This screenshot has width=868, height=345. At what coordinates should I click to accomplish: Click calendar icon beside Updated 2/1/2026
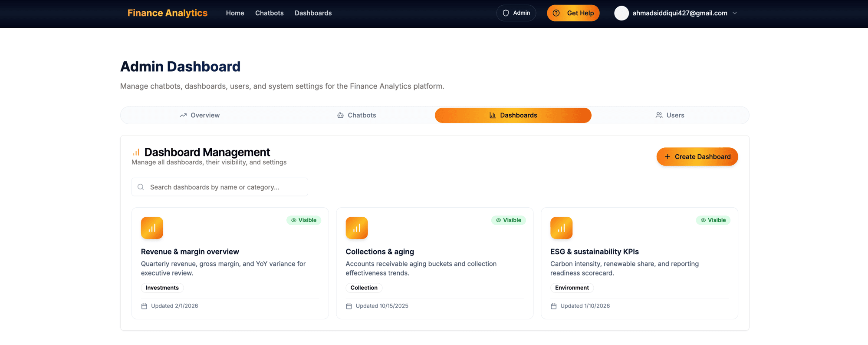point(144,306)
